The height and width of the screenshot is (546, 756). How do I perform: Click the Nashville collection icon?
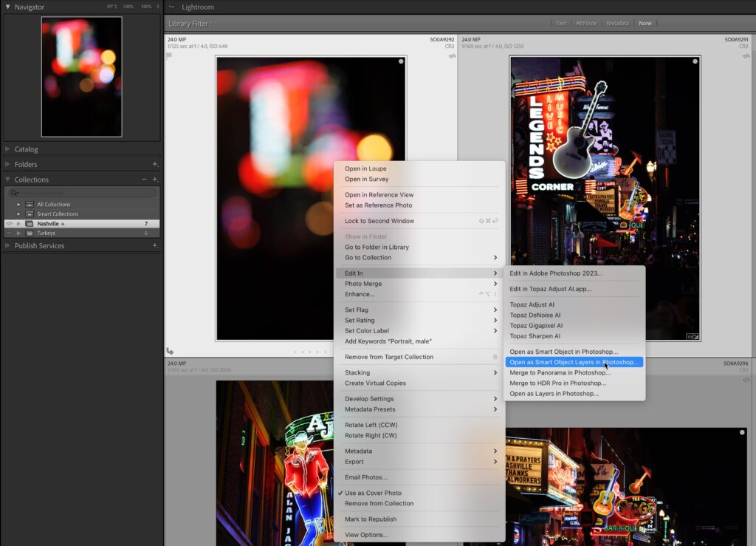pyautogui.click(x=30, y=224)
